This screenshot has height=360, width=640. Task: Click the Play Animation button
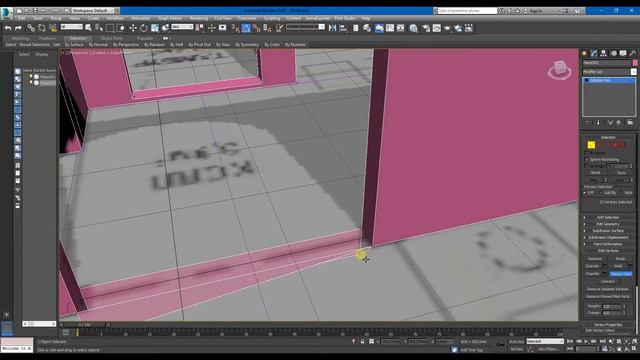586,341
